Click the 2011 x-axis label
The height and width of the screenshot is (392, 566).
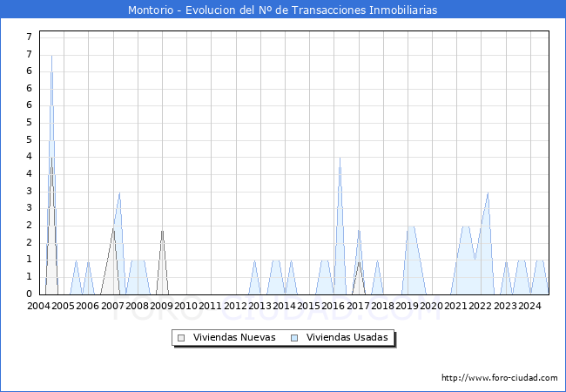coord(211,306)
